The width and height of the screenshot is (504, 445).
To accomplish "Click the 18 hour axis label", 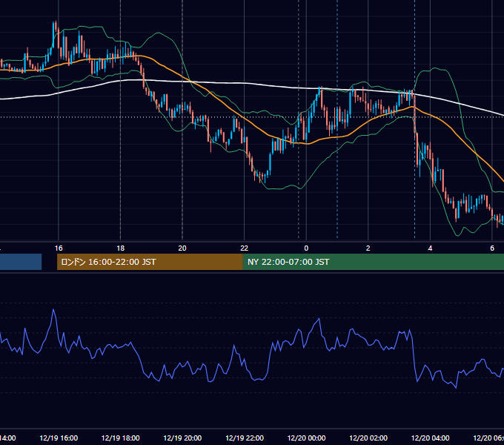I will [x=121, y=248].
